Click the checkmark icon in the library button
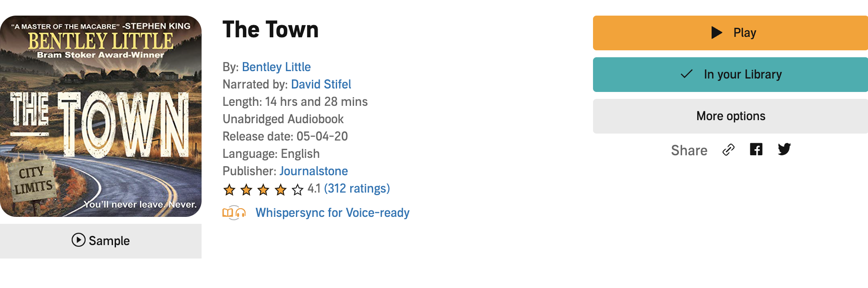 (x=686, y=74)
